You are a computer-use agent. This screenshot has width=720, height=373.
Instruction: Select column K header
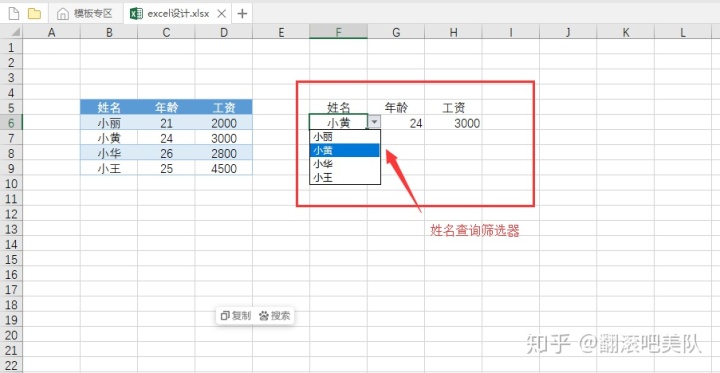point(625,32)
